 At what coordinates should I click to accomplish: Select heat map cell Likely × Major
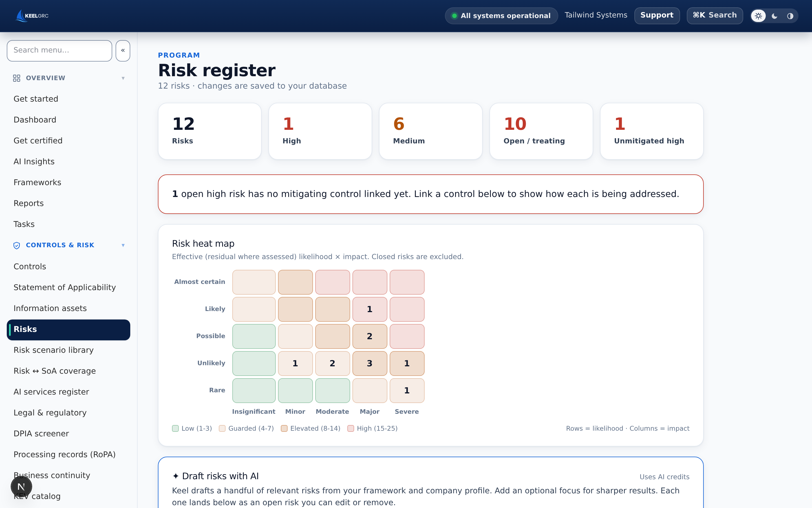[369, 309]
